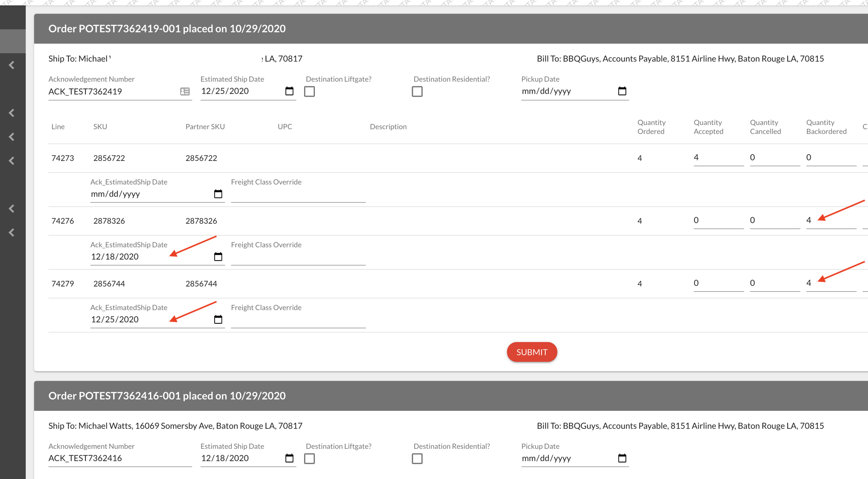Open calendar icon beside 12/18/2020 line date
Image resolution: width=868 pixels, height=479 pixels.
click(x=218, y=256)
